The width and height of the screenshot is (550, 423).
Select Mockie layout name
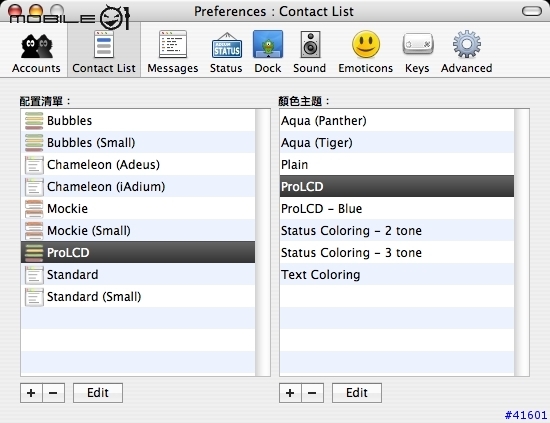point(67,209)
